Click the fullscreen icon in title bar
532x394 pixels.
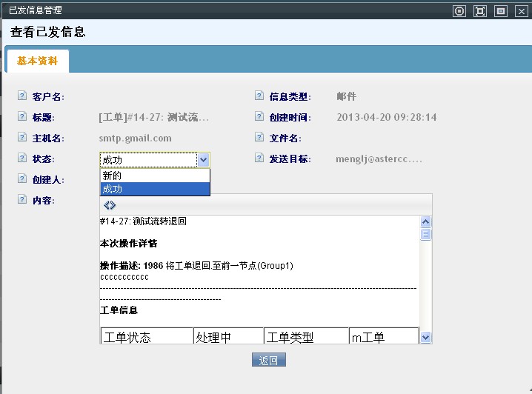click(x=480, y=10)
